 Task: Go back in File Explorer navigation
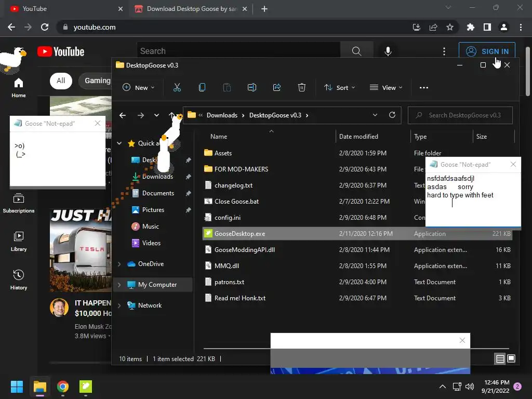click(123, 115)
